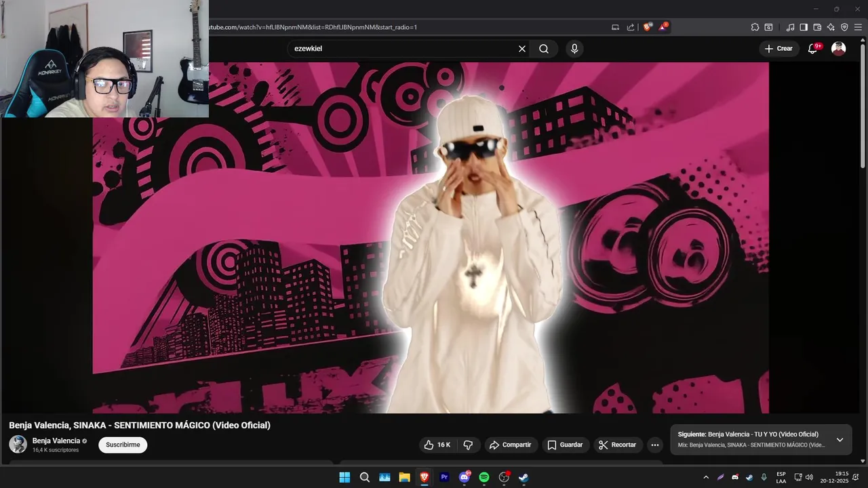Like the video with 16 K likes
Screen dimensions: 868x488
437,445
